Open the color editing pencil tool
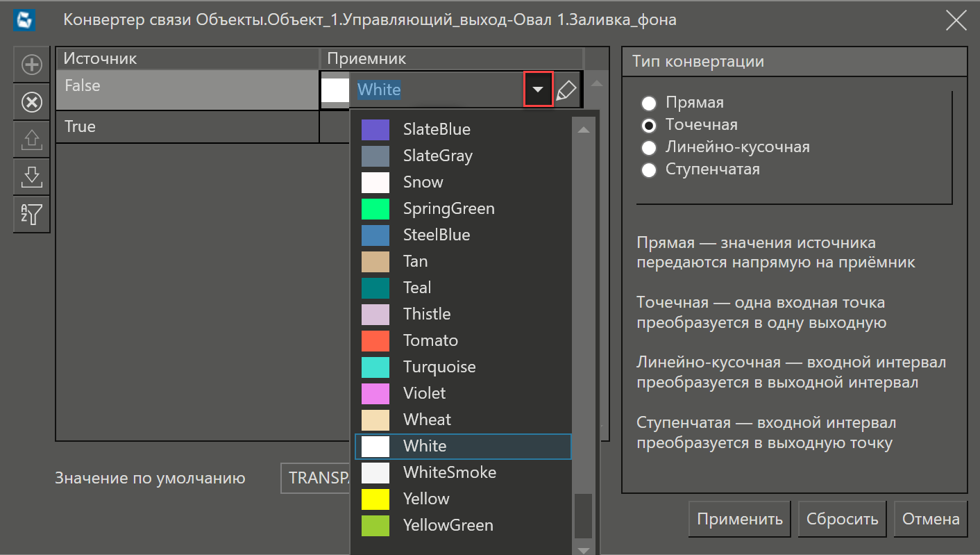This screenshot has height=555, width=980. 566,89
